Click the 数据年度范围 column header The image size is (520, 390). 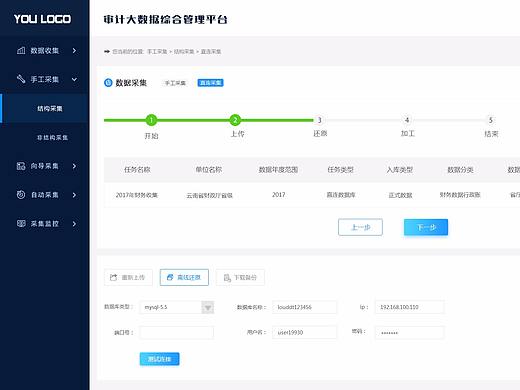[x=278, y=170]
